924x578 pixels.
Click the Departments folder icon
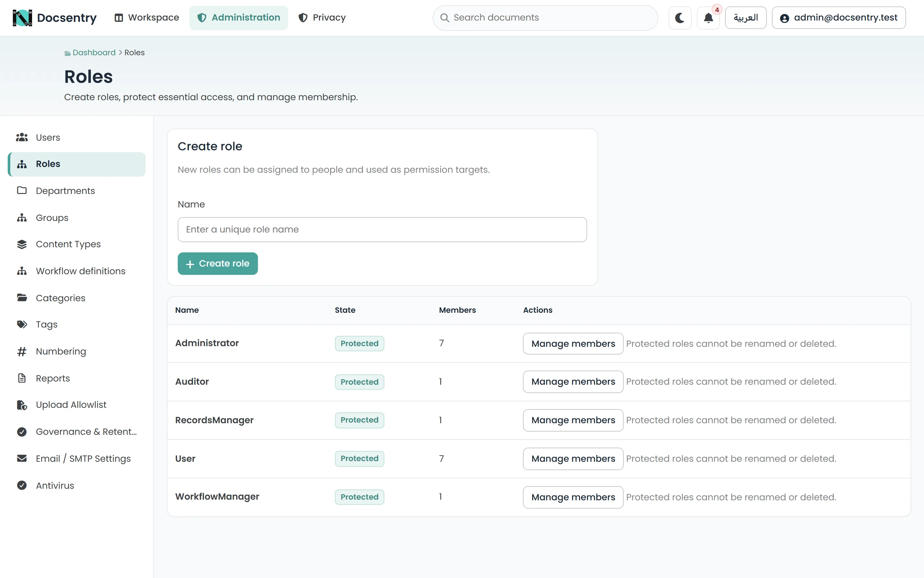22,190
